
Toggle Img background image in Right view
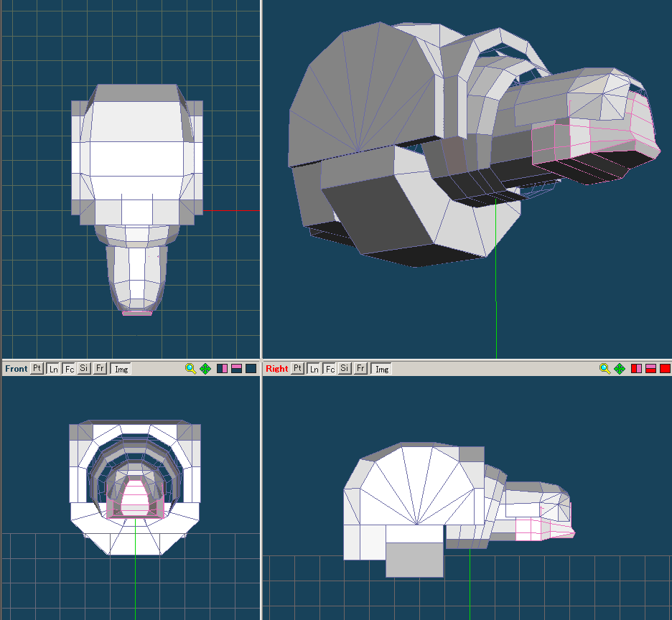coord(382,369)
